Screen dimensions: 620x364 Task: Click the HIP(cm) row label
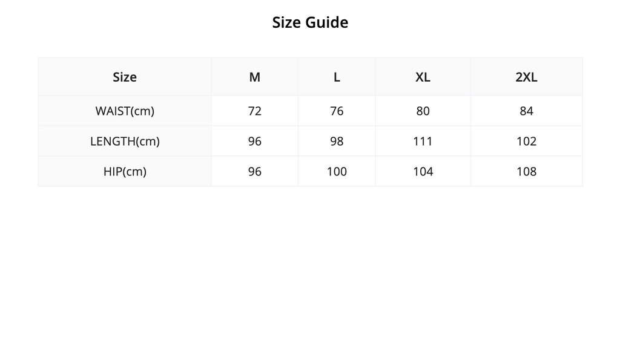pos(125,171)
